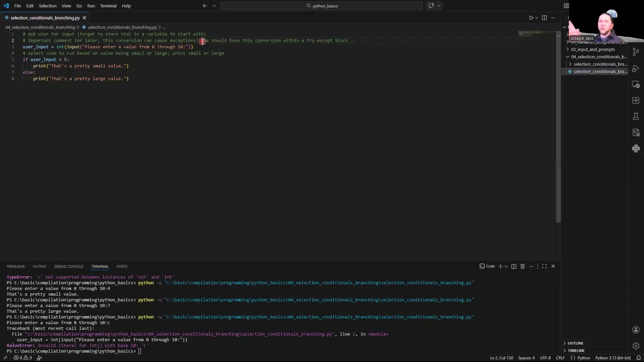
Task: Open the Testing flask view
Action: click(636, 116)
